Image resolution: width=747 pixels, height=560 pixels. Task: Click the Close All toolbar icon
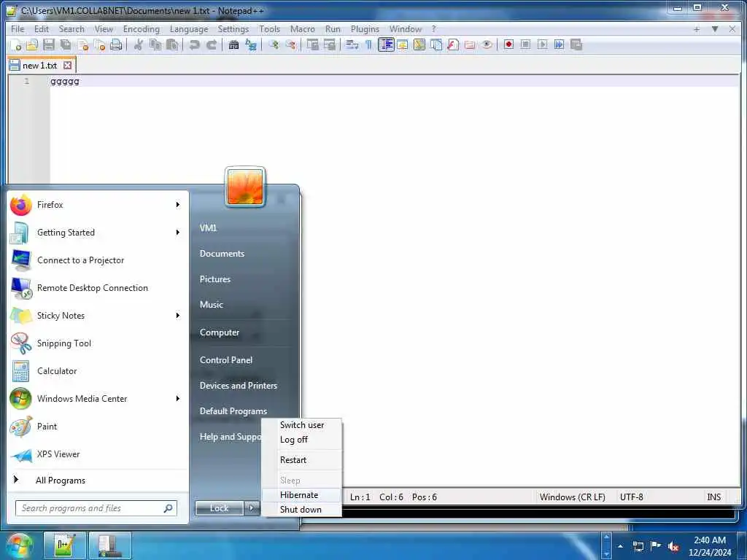tap(99, 44)
